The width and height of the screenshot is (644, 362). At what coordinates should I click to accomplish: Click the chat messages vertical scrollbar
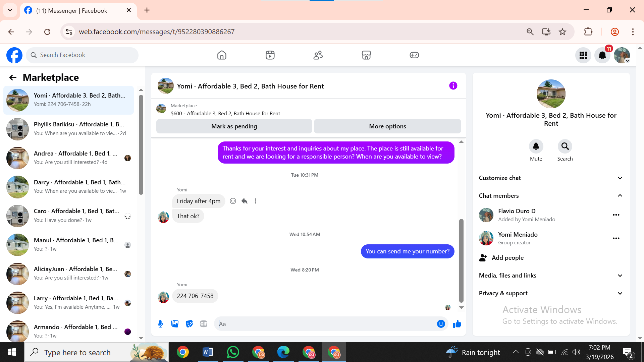pyautogui.click(x=461, y=260)
